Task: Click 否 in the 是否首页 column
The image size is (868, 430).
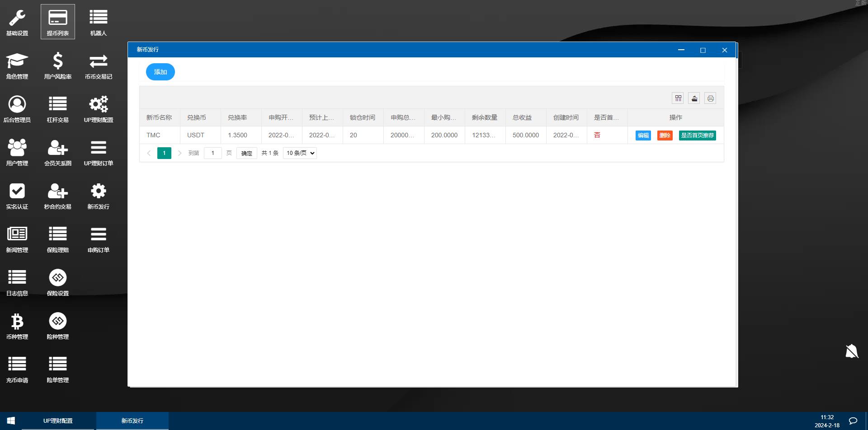Action: [x=597, y=135]
